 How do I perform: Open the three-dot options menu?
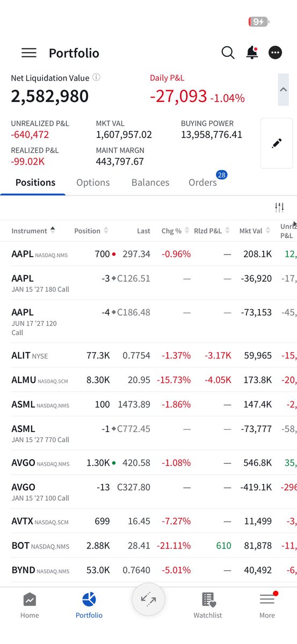[275, 53]
